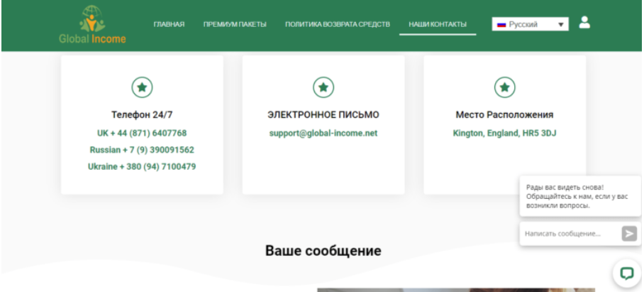Open ПРЕМИУМ ПАКЕТЫ menu item
This screenshot has width=644, height=292.
pos(235,24)
